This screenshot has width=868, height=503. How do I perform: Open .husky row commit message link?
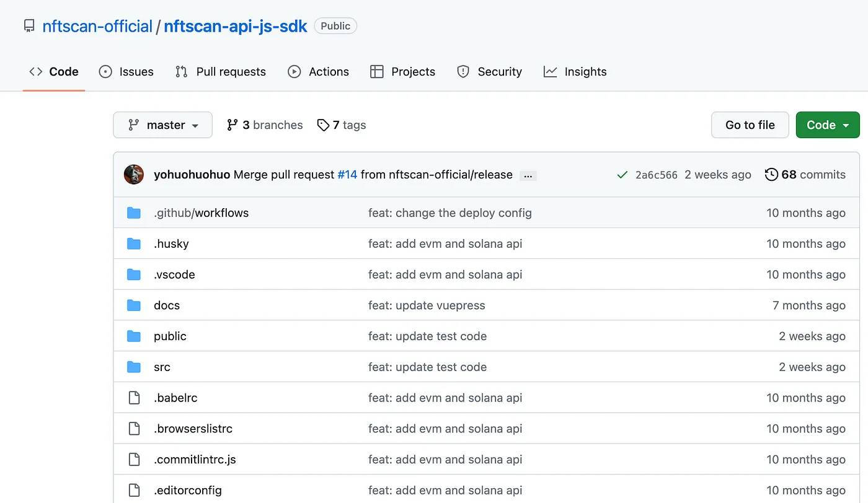coord(445,244)
